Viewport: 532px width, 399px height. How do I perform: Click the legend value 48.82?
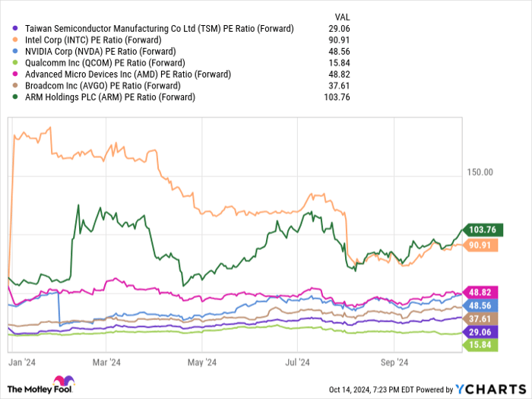coord(339,74)
